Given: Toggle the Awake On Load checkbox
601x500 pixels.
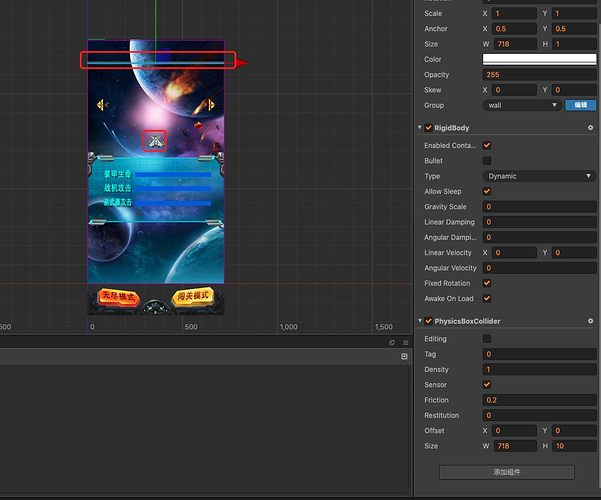Looking at the screenshot, I should tap(487, 298).
